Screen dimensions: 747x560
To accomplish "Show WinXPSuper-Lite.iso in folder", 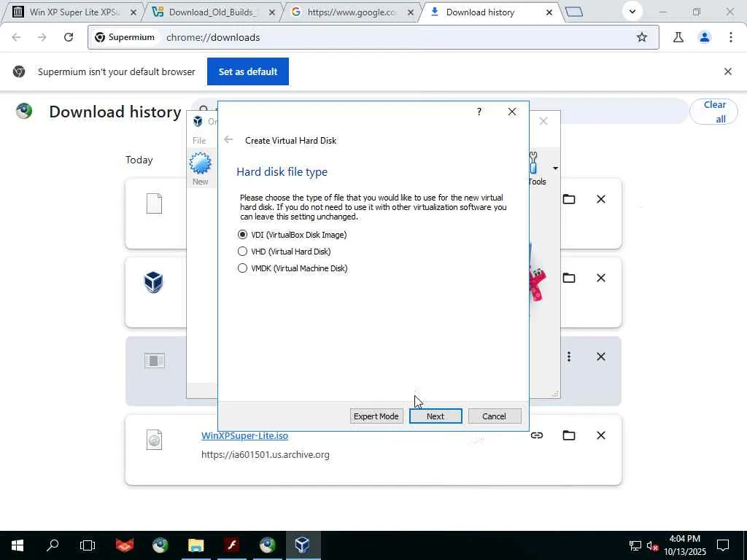I will coord(569,435).
